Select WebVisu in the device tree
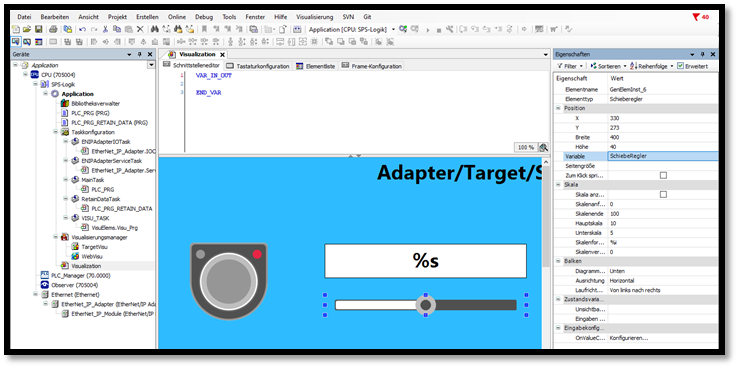The height and width of the screenshot is (368, 738). (x=92, y=256)
